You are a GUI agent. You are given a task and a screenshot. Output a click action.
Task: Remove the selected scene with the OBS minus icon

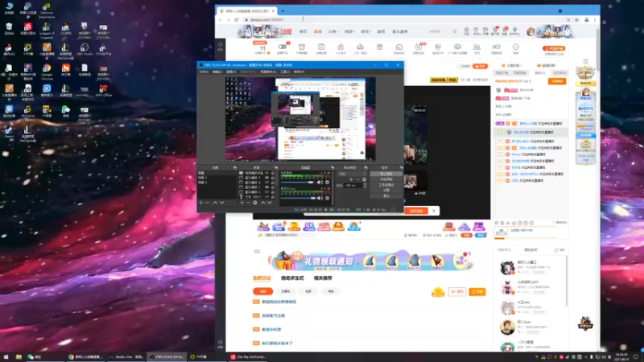208,203
